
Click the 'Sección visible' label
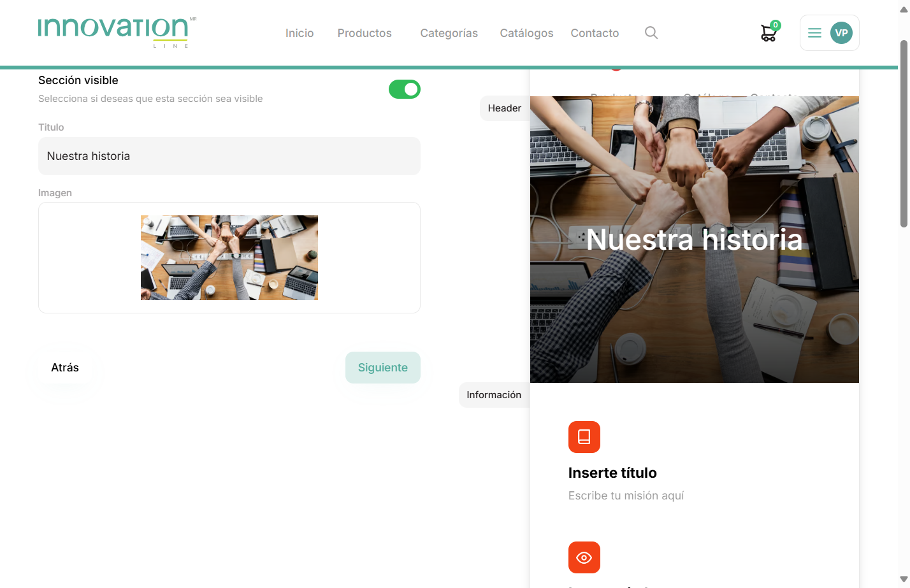pos(78,80)
